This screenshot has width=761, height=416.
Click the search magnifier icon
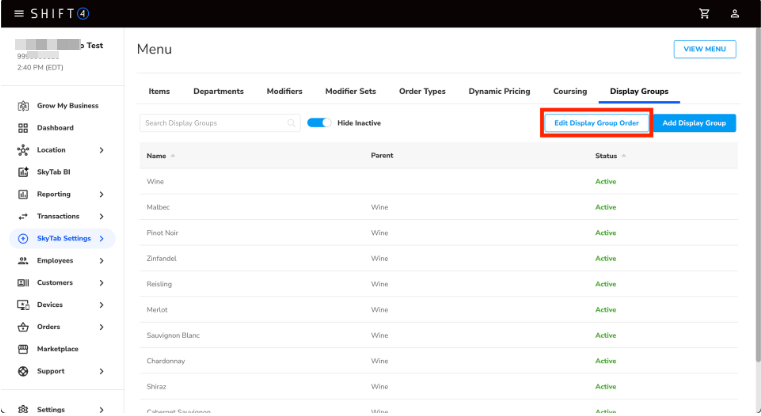point(291,123)
